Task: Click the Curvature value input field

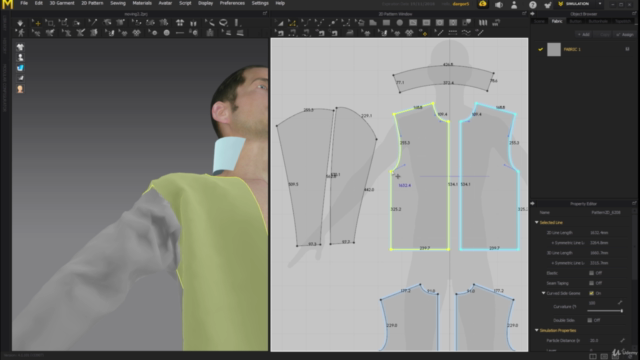Action: pos(601,303)
